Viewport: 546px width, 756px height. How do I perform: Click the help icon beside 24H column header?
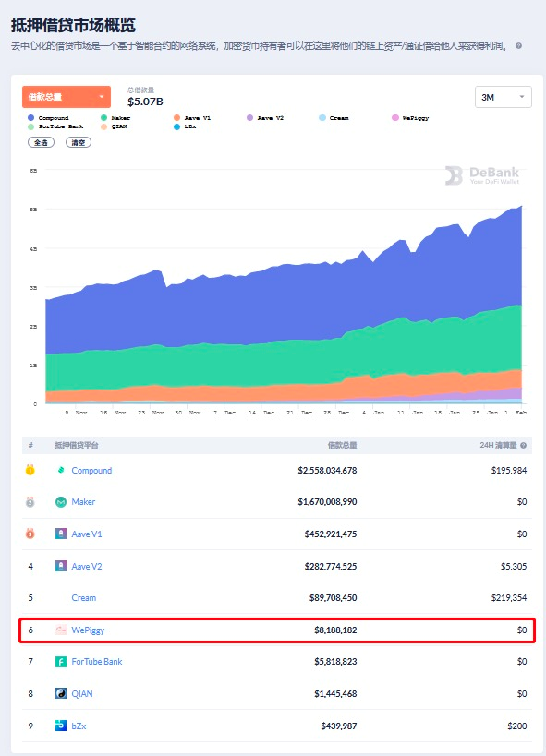[523, 446]
